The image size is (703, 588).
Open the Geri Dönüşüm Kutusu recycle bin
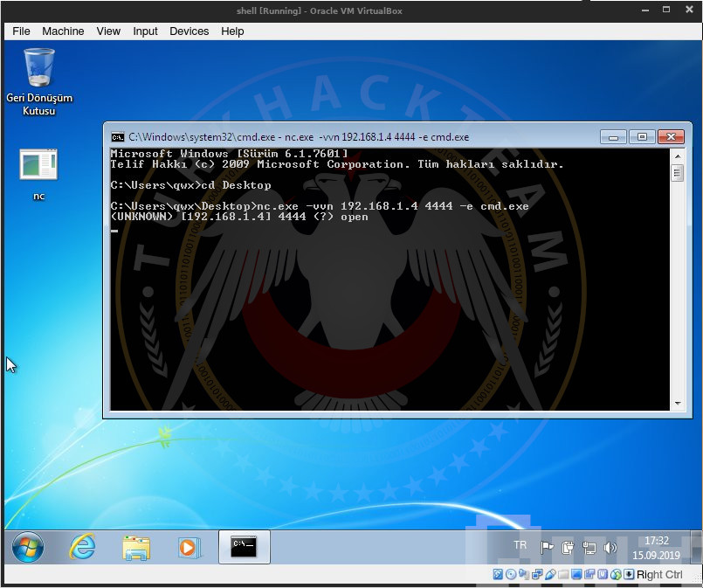[39, 82]
